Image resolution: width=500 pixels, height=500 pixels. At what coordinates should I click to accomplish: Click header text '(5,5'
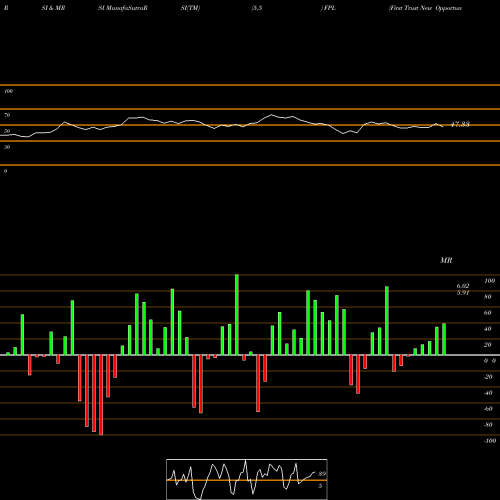click(x=256, y=8)
